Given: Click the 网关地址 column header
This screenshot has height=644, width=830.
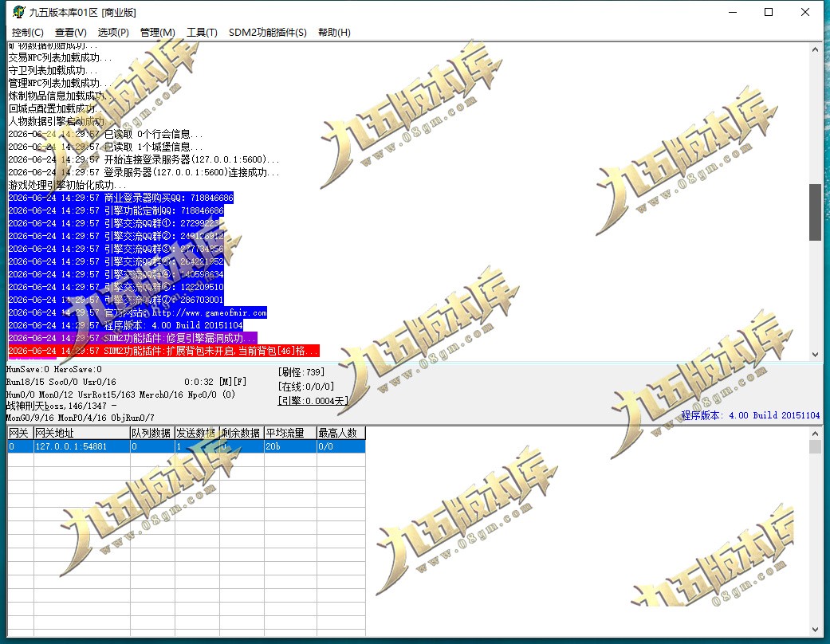Looking at the screenshot, I should click(81, 433).
